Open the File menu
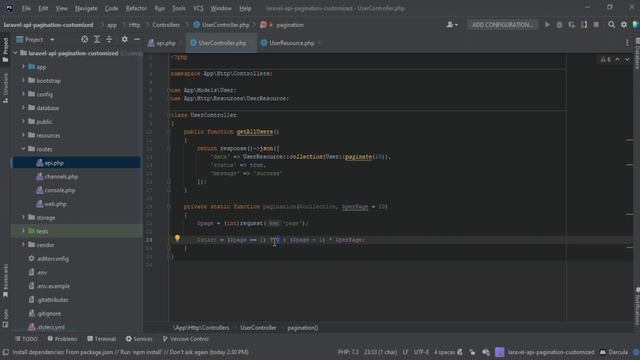The width and height of the screenshot is (640, 360). (x=26, y=8)
